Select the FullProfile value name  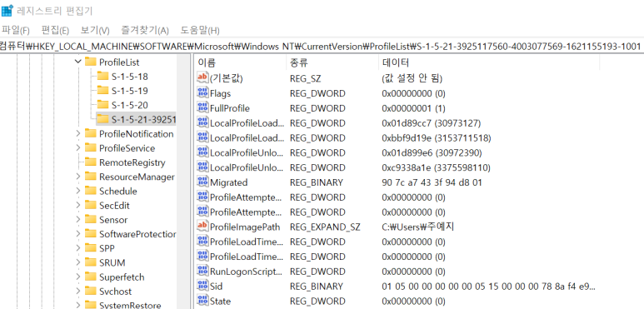click(230, 108)
